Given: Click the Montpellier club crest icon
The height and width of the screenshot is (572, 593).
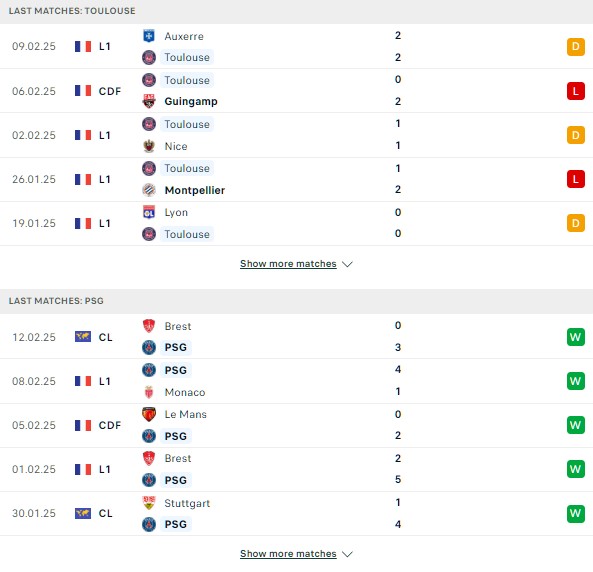Looking at the screenshot, I should click(149, 190).
